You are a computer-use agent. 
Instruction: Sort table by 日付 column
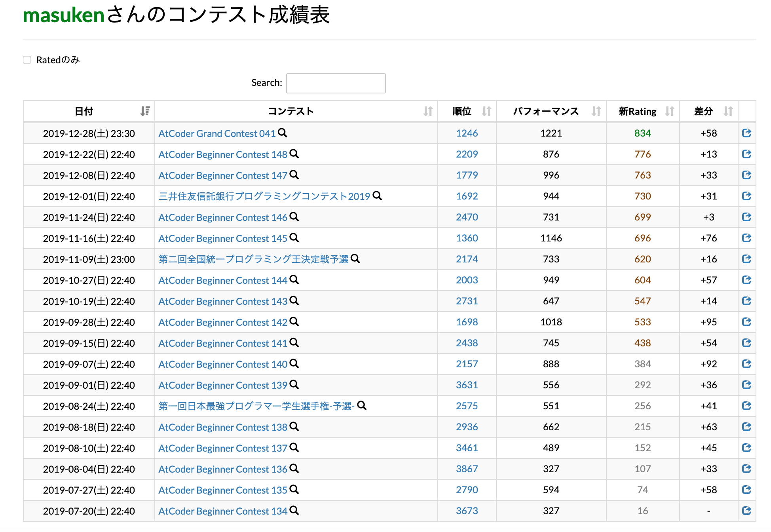click(x=89, y=111)
